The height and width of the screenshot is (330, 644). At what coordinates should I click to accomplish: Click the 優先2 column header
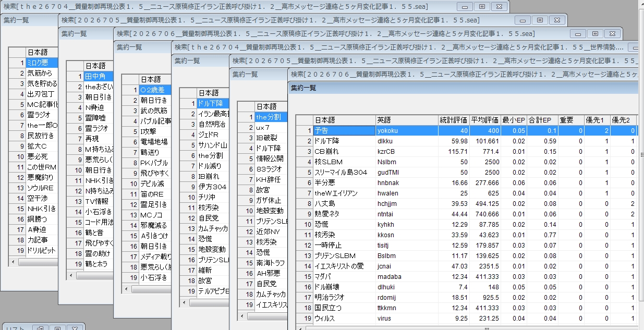623,120
